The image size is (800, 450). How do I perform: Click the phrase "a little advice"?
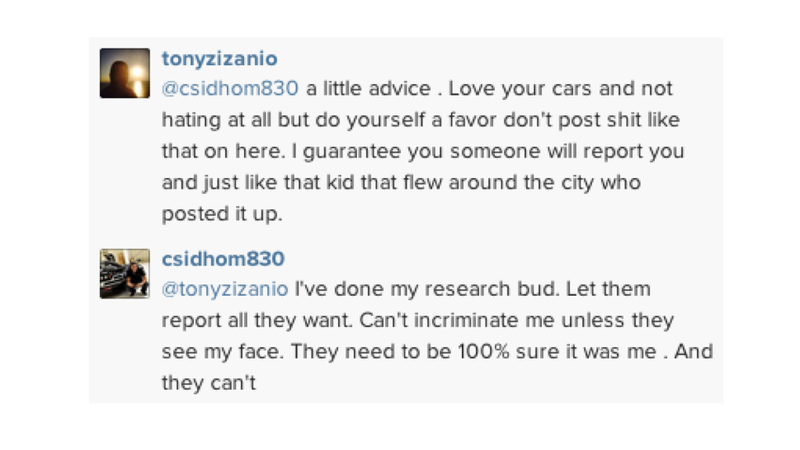pyautogui.click(x=368, y=89)
